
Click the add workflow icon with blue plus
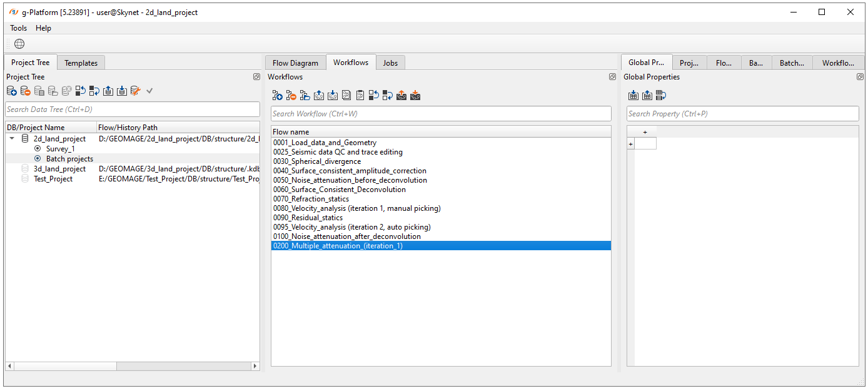click(x=277, y=96)
